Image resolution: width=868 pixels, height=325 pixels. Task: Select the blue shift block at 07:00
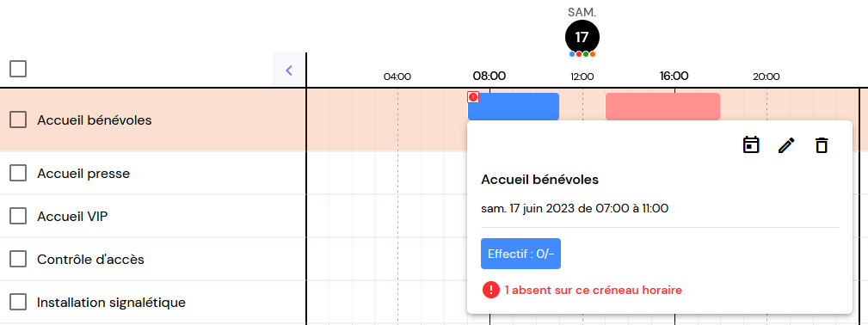tap(514, 107)
